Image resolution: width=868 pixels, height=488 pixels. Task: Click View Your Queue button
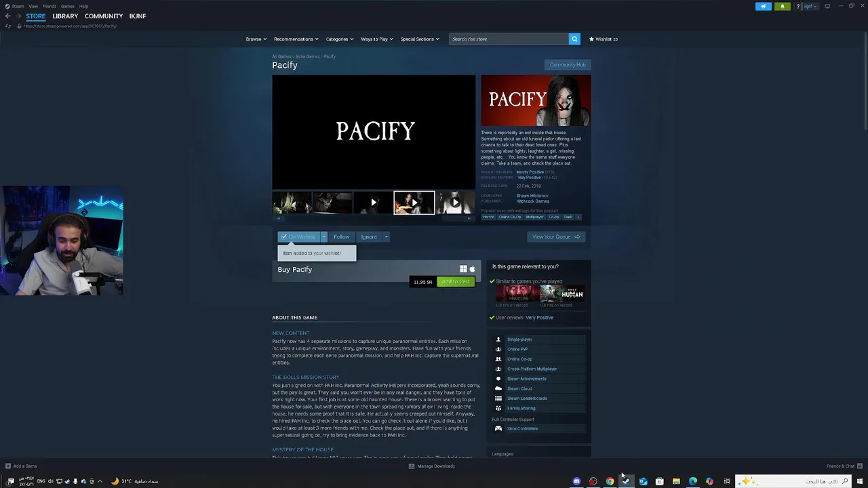click(556, 237)
